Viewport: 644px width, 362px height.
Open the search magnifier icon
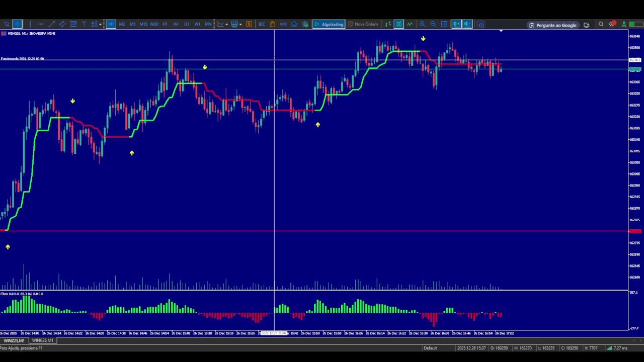[x=601, y=24]
